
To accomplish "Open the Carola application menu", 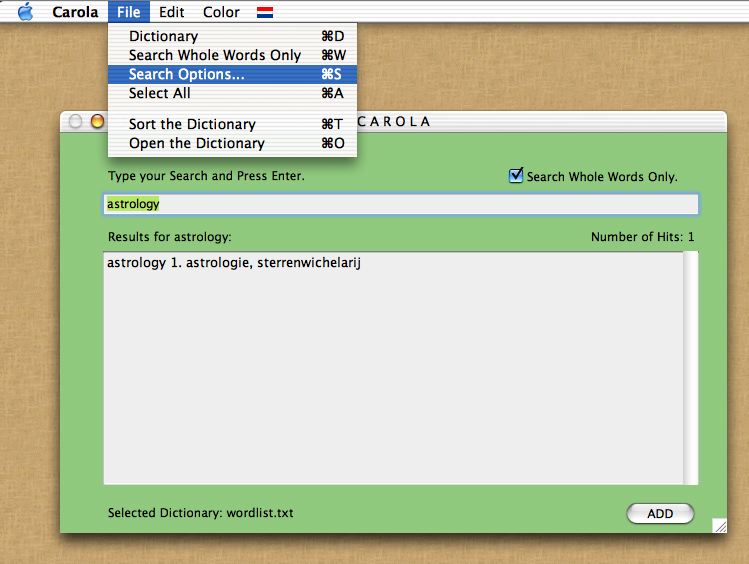I will 75,12.
